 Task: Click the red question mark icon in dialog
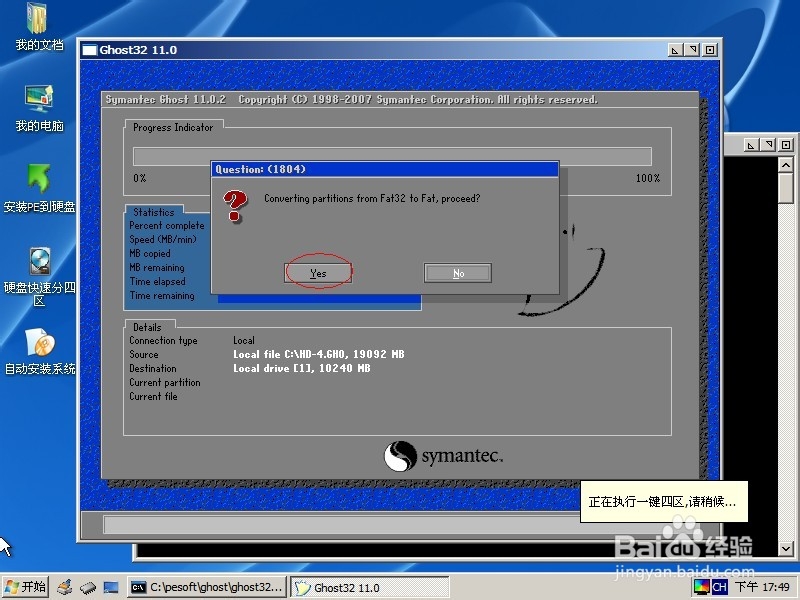click(x=235, y=206)
